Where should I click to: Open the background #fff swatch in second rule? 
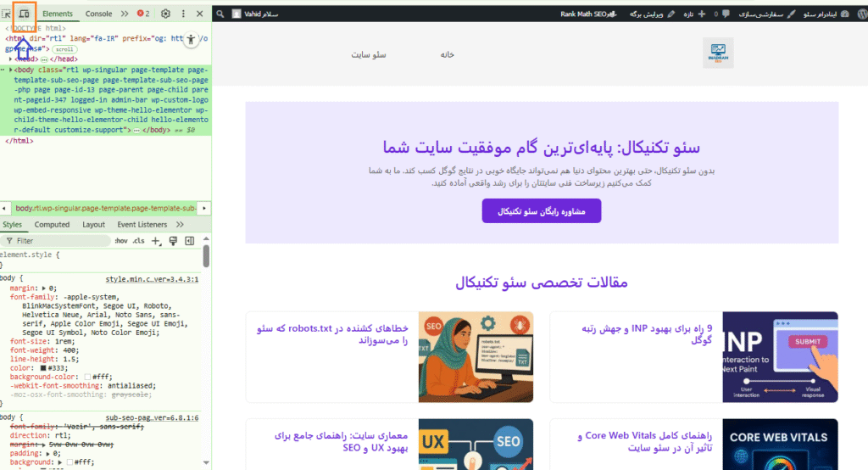coord(70,462)
